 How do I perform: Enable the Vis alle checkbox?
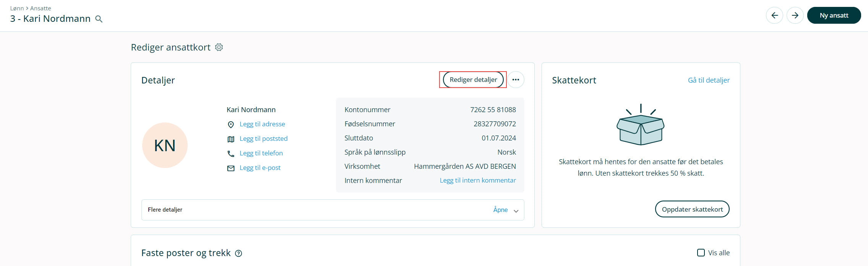coord(701,253)
